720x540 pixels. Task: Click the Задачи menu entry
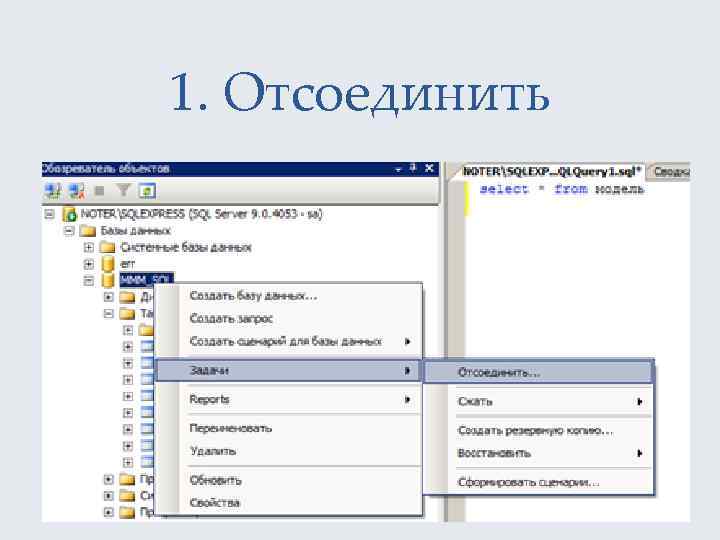[x=288, y=370]
